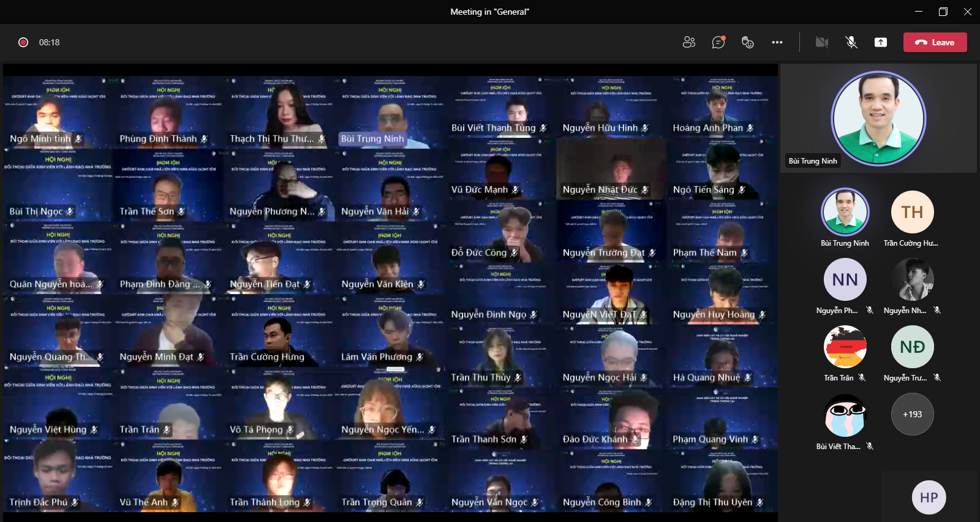This screenshot has height=522, width=980.
Task: Unmute the microphone
Action: point(851,42)
